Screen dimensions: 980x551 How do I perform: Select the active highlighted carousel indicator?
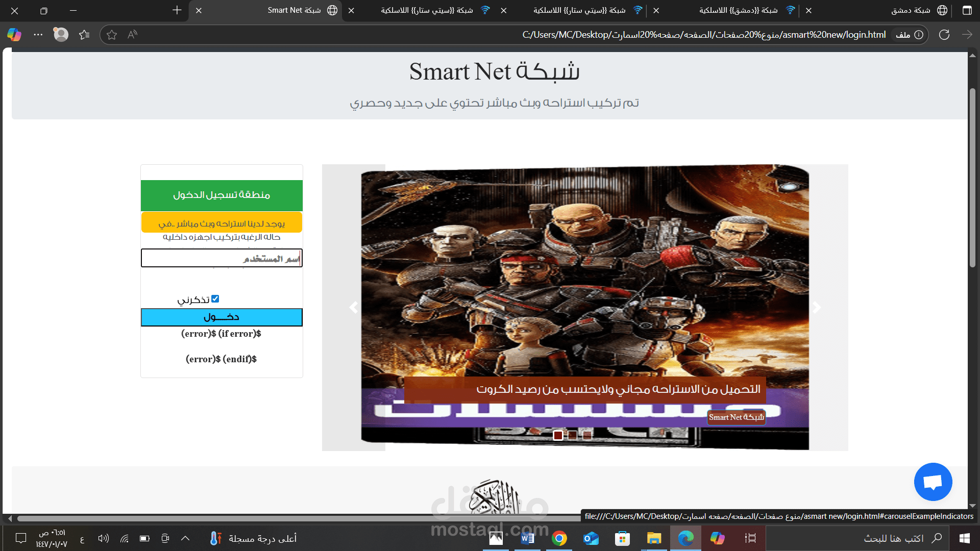click(x=558, y=435)
